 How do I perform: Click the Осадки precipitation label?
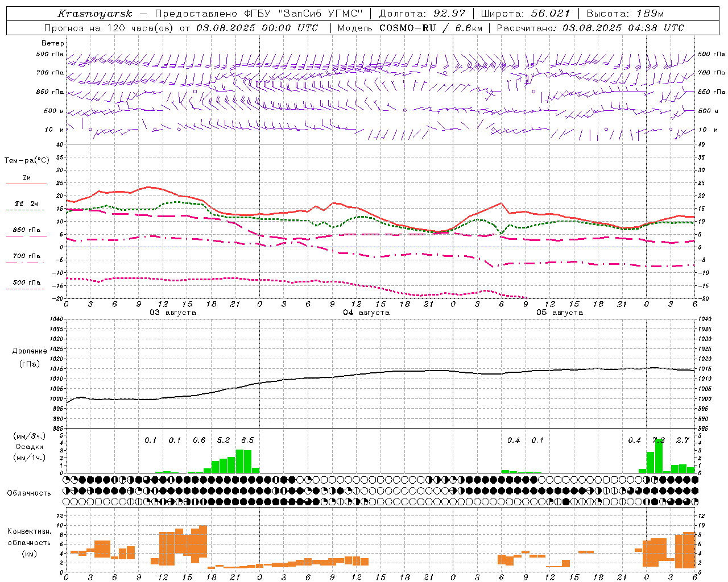(29, 447)
